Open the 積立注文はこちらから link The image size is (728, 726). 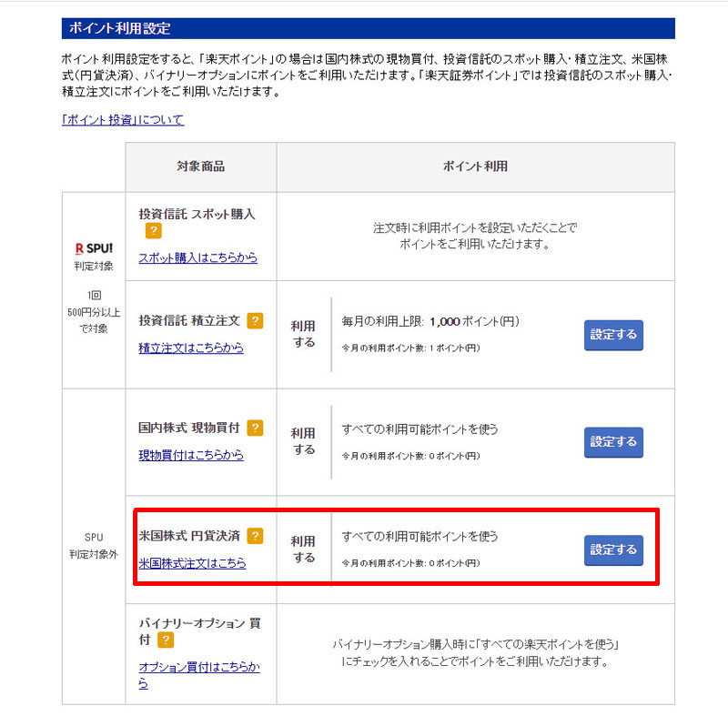pos(191,348)
